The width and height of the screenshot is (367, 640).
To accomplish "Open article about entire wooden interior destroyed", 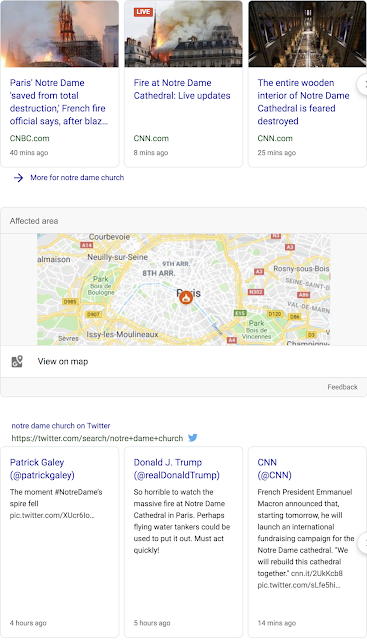I will point(303,102).
